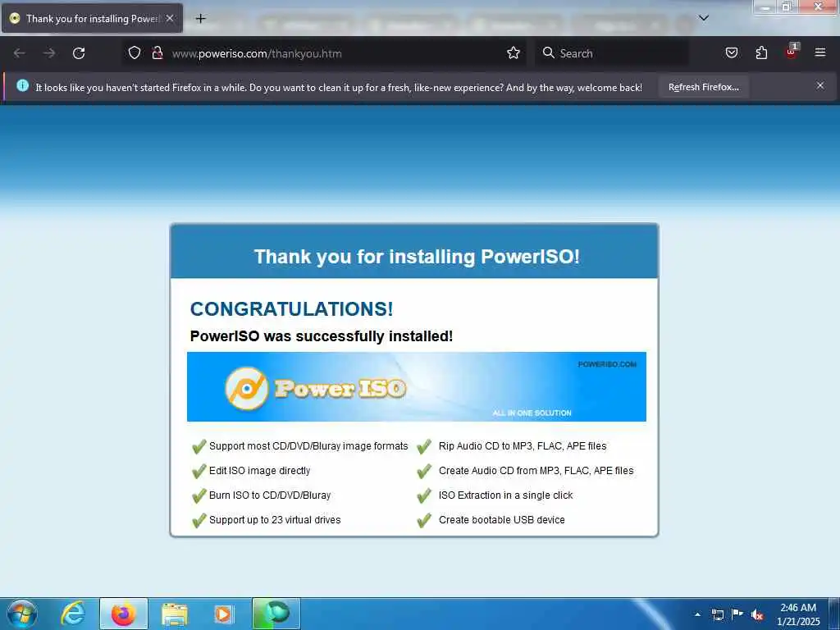This screenshot has height=630, width=840.
Task: Click the uBlock extension icon with badge
Action: tap(792, 52)
